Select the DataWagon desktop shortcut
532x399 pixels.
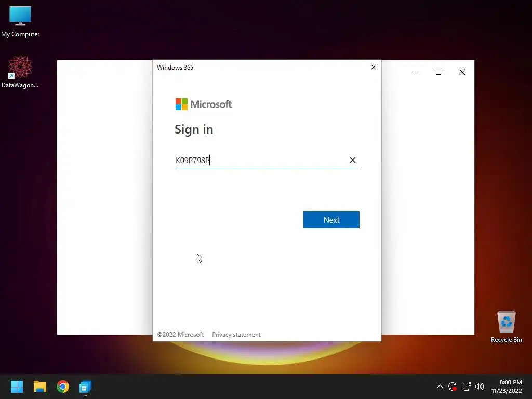click(x=20, y=72)
